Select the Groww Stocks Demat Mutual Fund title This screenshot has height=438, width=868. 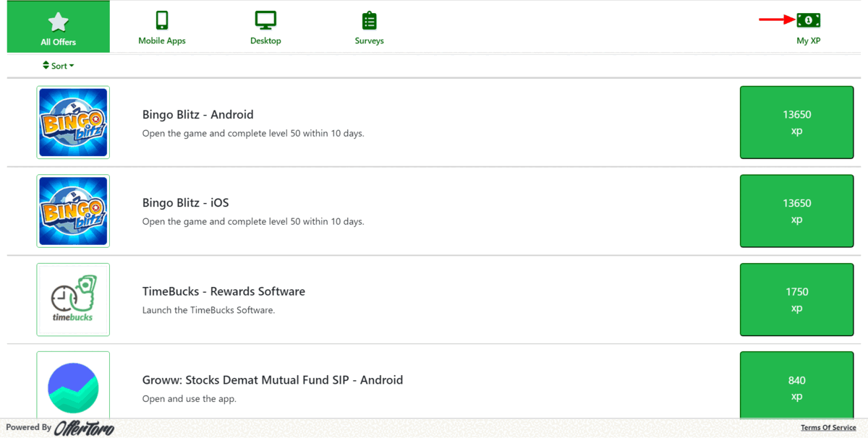[273, 380]
